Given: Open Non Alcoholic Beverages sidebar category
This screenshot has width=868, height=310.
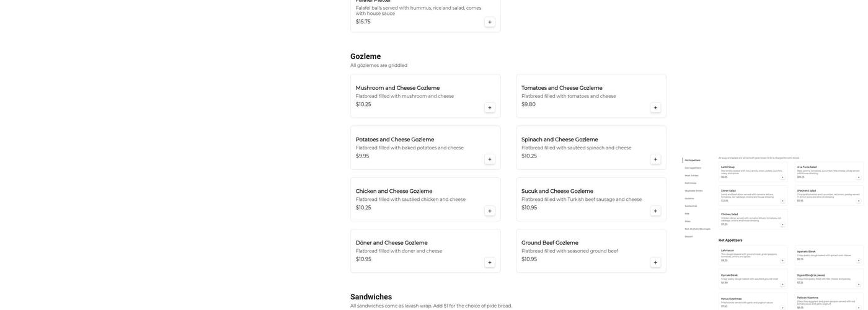Looking at the screenshot, I should 697,229.
